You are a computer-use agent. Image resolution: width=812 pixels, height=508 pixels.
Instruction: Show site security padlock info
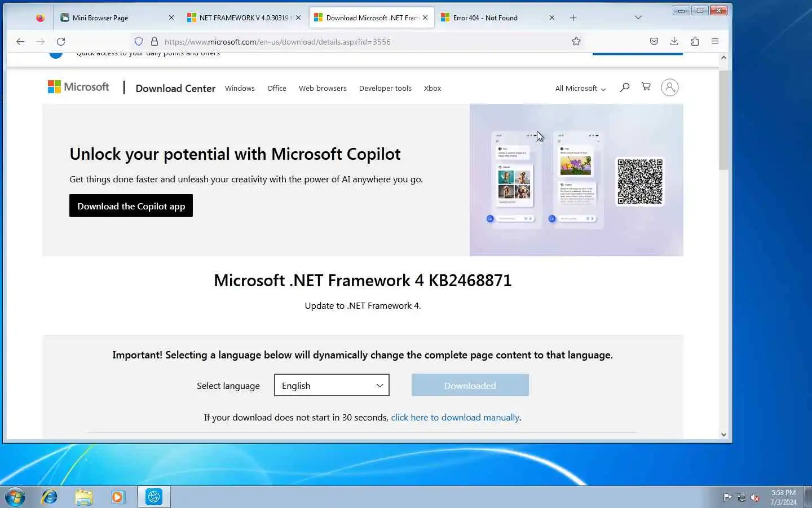coord(155,41)
